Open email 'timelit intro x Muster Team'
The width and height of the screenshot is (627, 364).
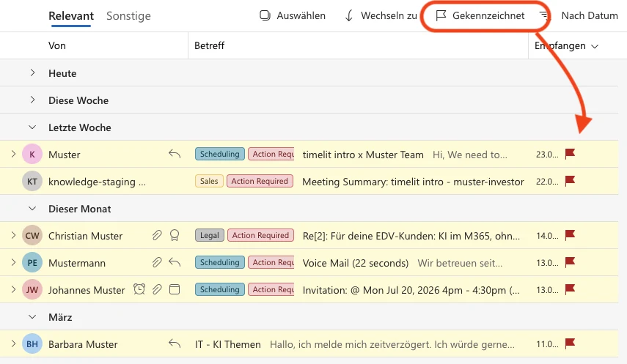[x=363, y=155]
